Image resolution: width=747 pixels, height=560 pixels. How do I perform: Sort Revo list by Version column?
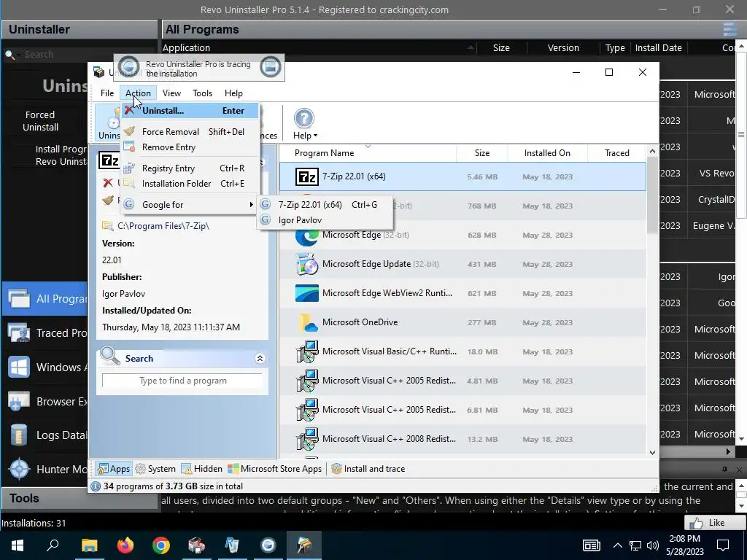click(563, 47)
